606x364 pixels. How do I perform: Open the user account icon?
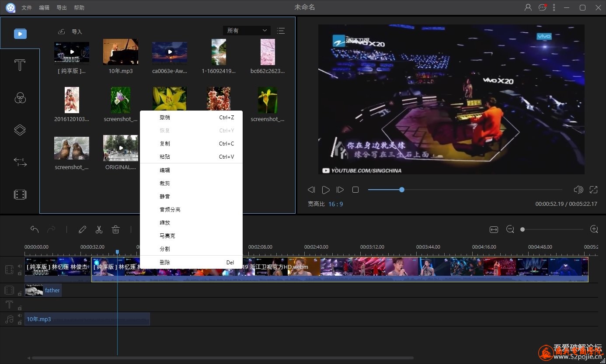coord(528,7)
